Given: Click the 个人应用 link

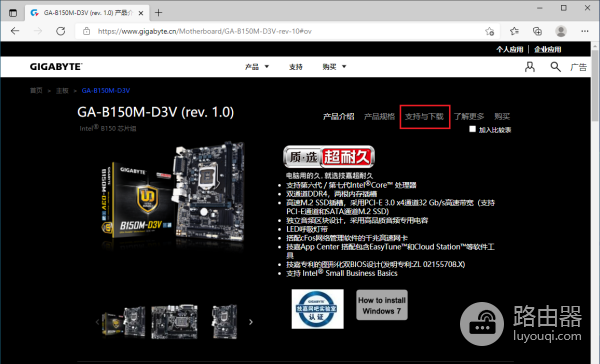Looking at the screenshot, I should click(509, 49).
